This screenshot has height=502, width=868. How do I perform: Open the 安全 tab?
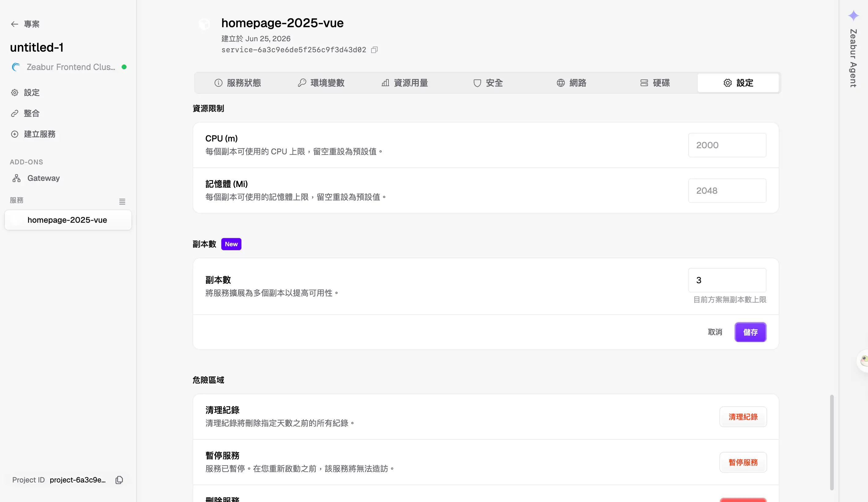tap(488, 83)
